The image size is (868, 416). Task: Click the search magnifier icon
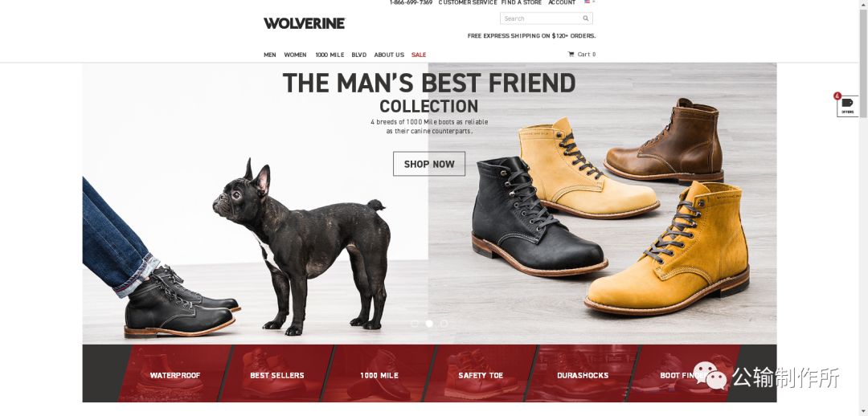point(586,18)
